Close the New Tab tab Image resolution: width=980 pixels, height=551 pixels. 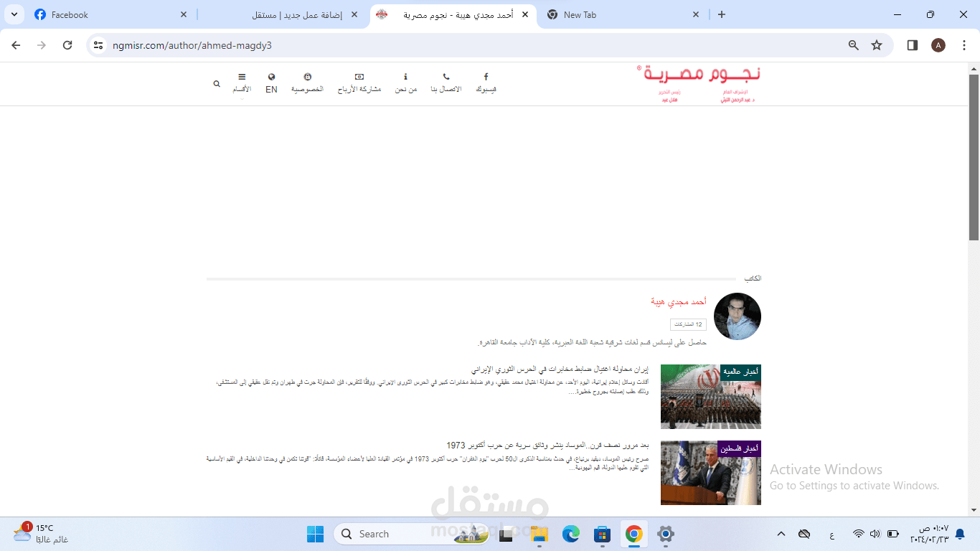[x=696, y=14]
